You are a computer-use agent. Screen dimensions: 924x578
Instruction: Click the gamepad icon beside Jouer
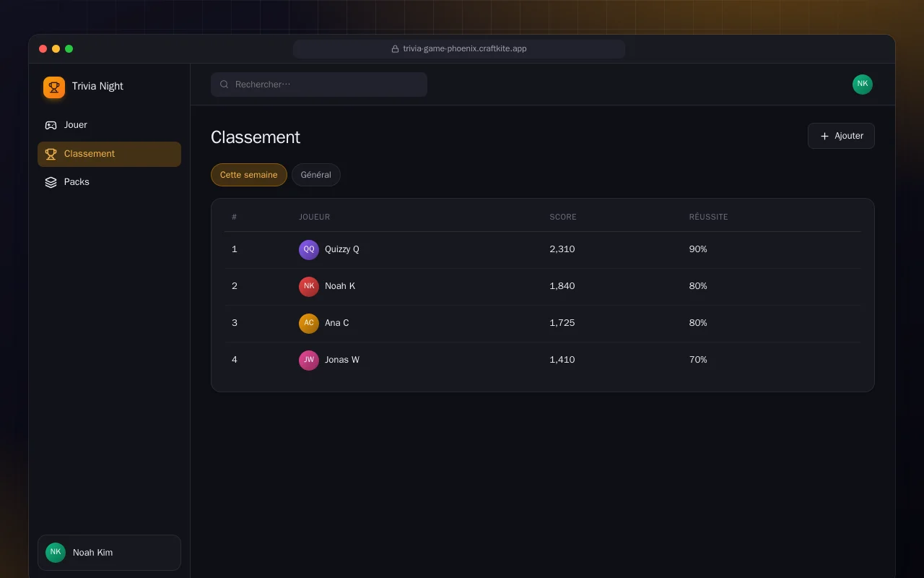[51, 125]
